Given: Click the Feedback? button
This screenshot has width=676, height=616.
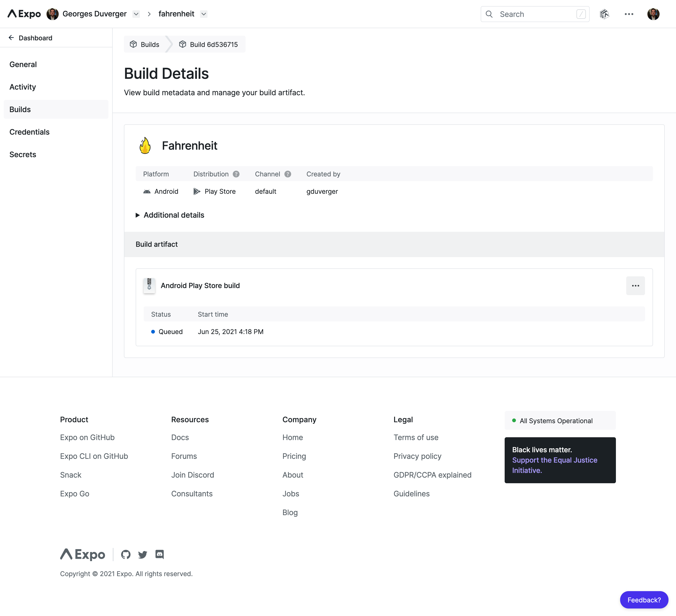Looking at the screenshot, I should pos(643,600).
